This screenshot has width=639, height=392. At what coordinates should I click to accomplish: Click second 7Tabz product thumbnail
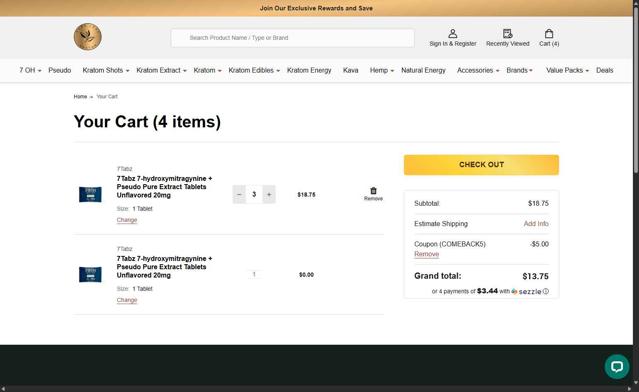coord(90,274)
